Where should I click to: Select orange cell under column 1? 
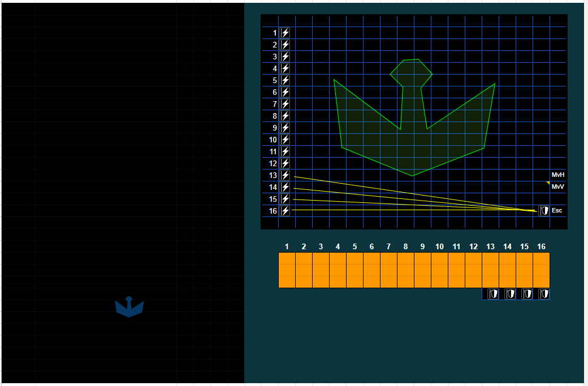coord(287,270)
